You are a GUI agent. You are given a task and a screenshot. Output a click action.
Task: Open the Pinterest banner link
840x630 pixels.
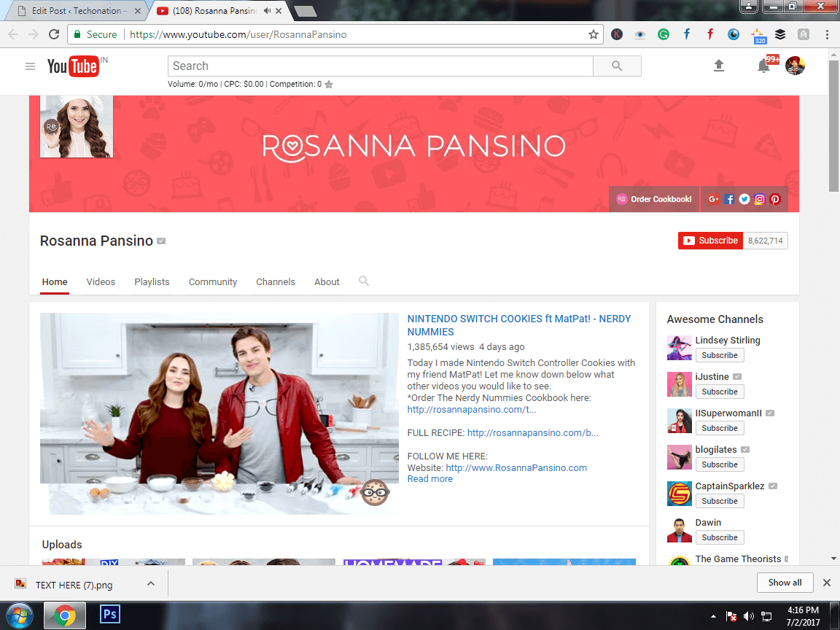point(775,199)
